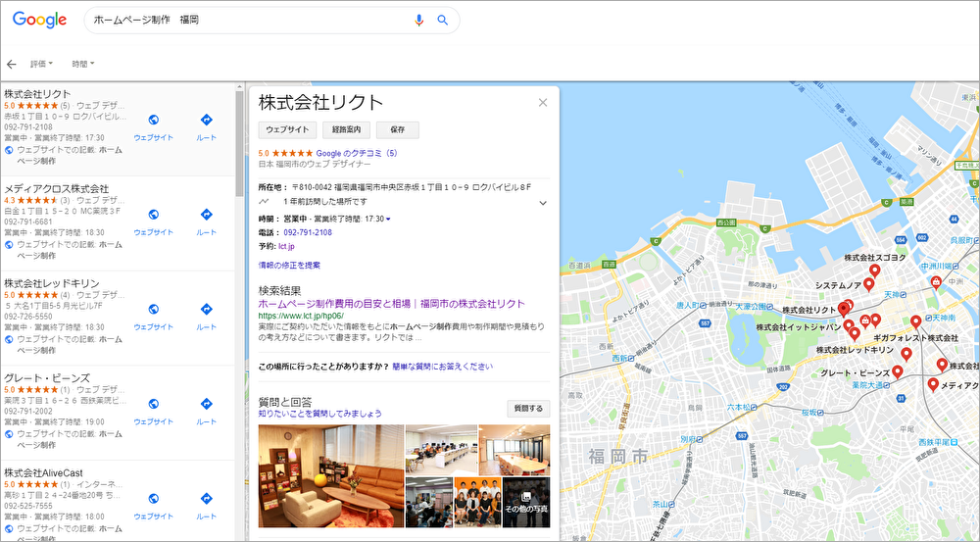Click the 保存 save button
This screenshot has height=542, width=980.
398,129
